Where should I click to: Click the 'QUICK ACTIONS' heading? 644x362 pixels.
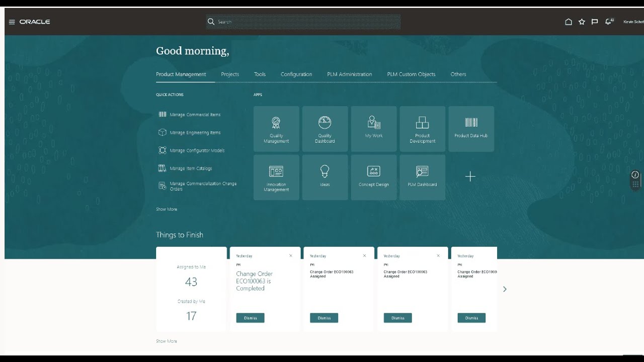click(170, 95)
